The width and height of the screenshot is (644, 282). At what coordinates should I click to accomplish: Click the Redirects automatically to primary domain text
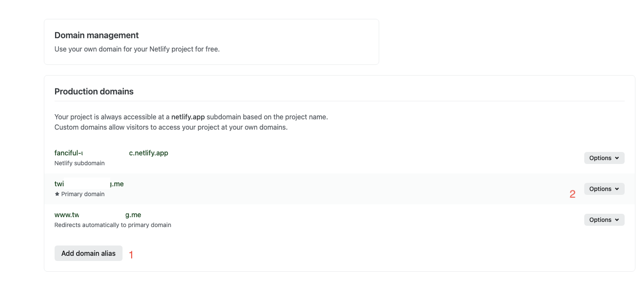[113, 225]
